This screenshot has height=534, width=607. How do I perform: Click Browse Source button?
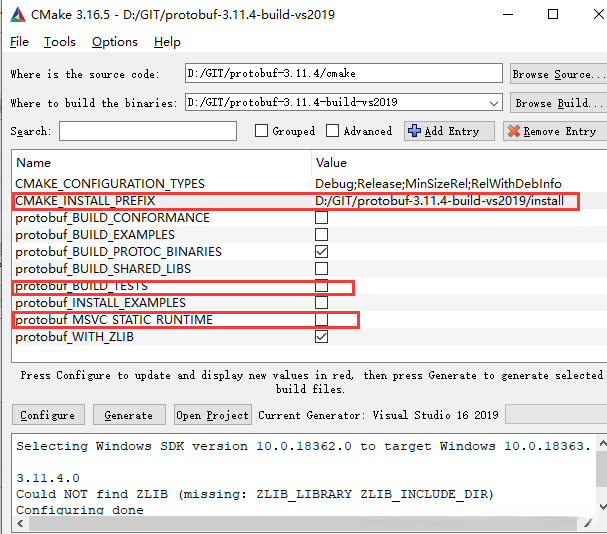click(559, 74)
